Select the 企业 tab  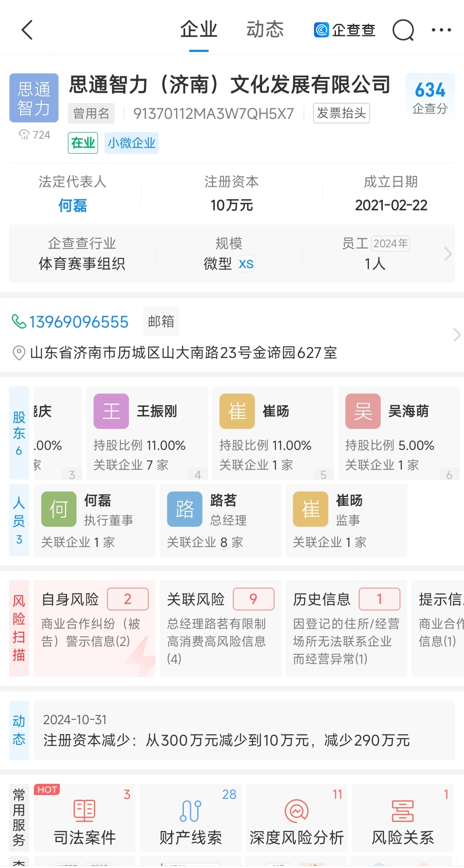[x=198, y=30]
